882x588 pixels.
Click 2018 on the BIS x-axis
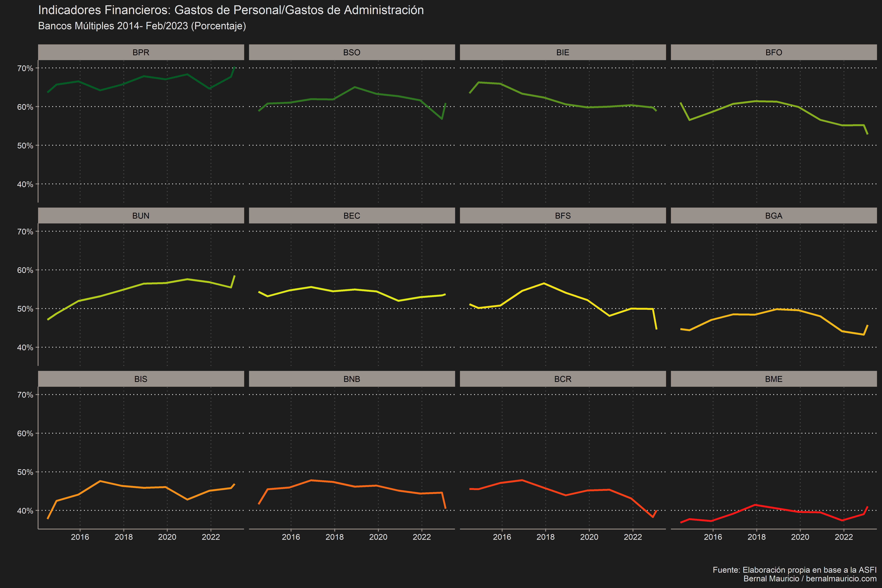point(124,537)
